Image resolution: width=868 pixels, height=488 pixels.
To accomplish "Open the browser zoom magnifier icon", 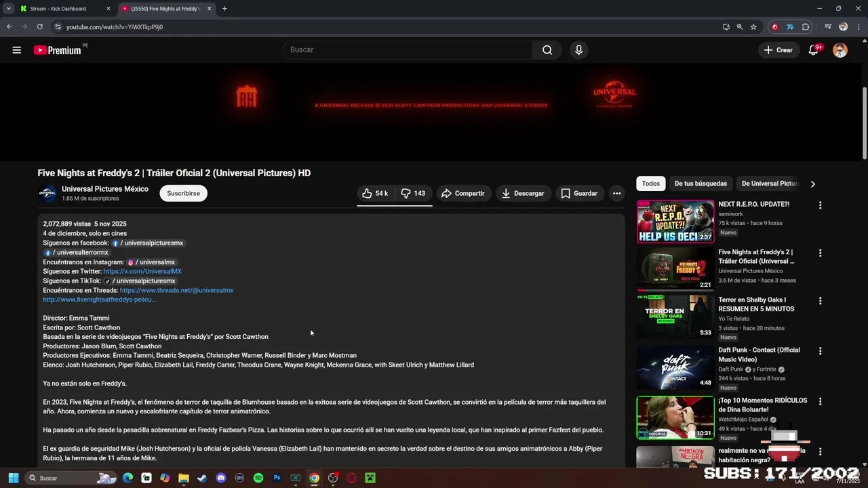I will (x=740, y=27).
